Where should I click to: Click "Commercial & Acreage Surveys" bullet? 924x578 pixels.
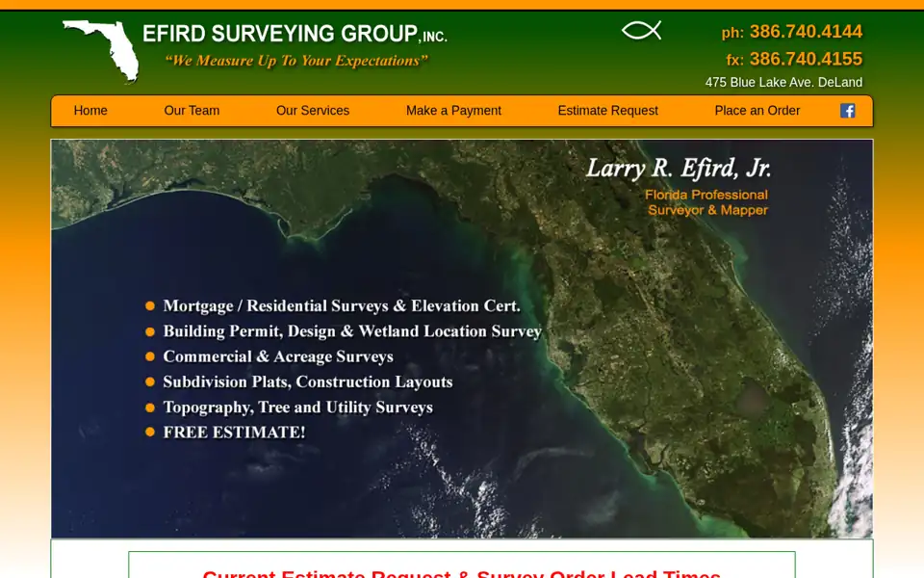coord(278,356)
